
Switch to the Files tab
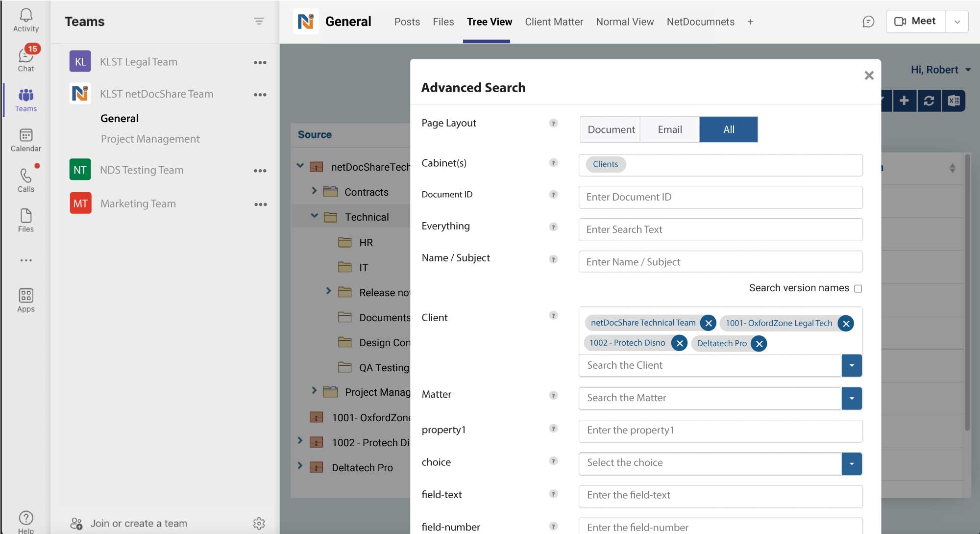point(443,22)
